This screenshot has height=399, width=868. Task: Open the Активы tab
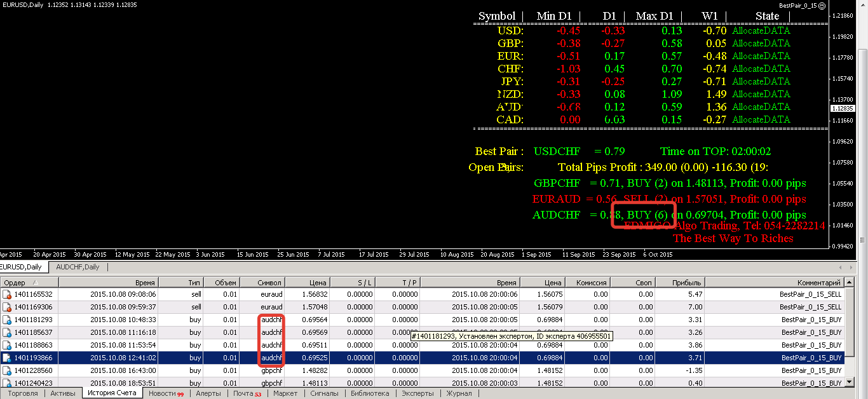click(x=62, y=393)
